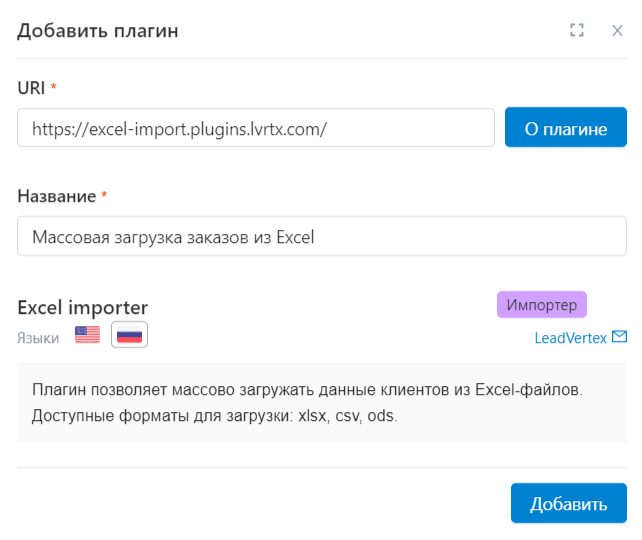
Task: Focus the URI input field
Action: click(255, 127)
